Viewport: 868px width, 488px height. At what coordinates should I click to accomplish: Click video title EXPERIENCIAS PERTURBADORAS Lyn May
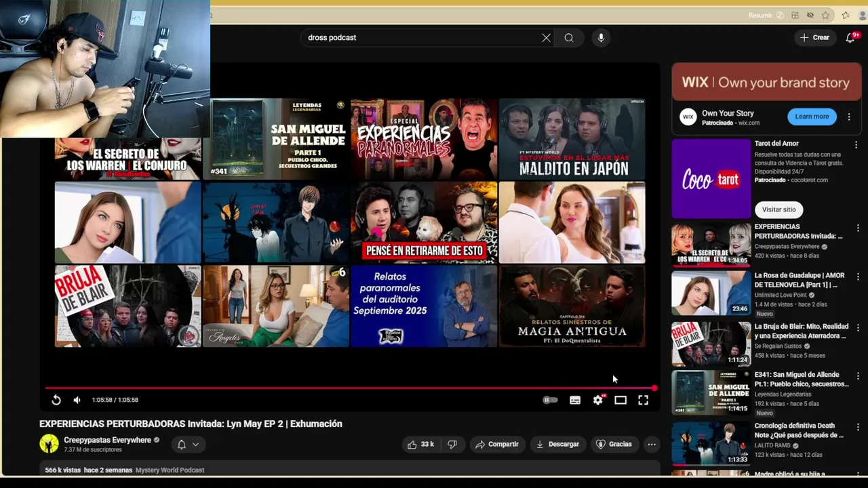pos(191,424)
